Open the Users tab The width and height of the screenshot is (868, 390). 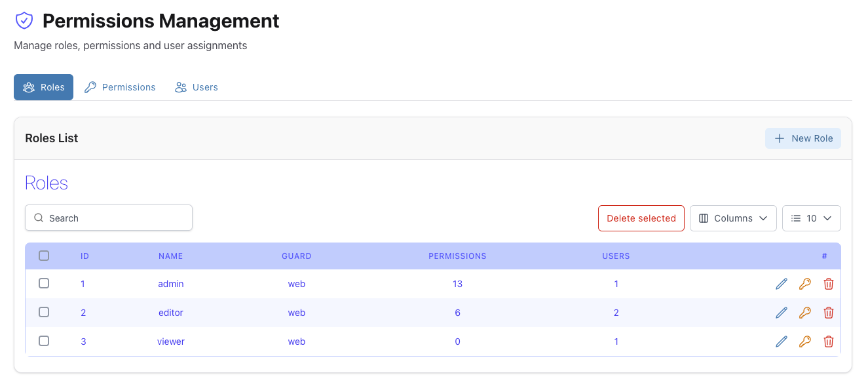(197, 87)
